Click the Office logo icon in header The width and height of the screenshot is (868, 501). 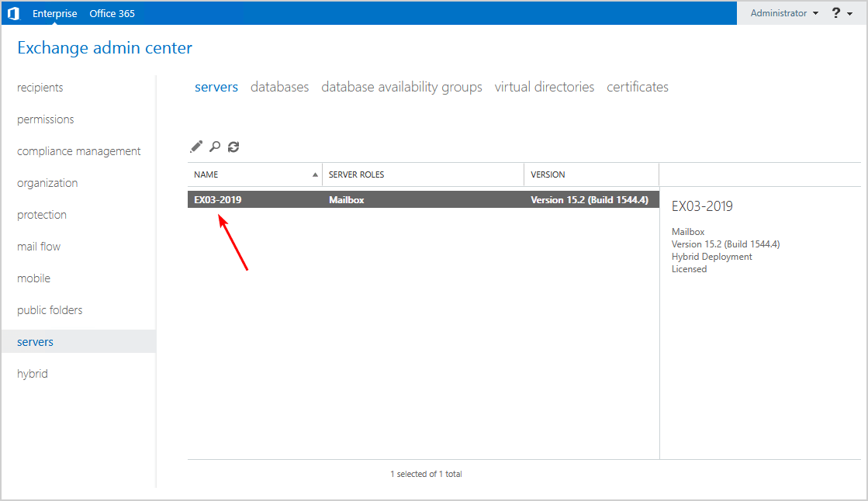click(x=13, y=13)
